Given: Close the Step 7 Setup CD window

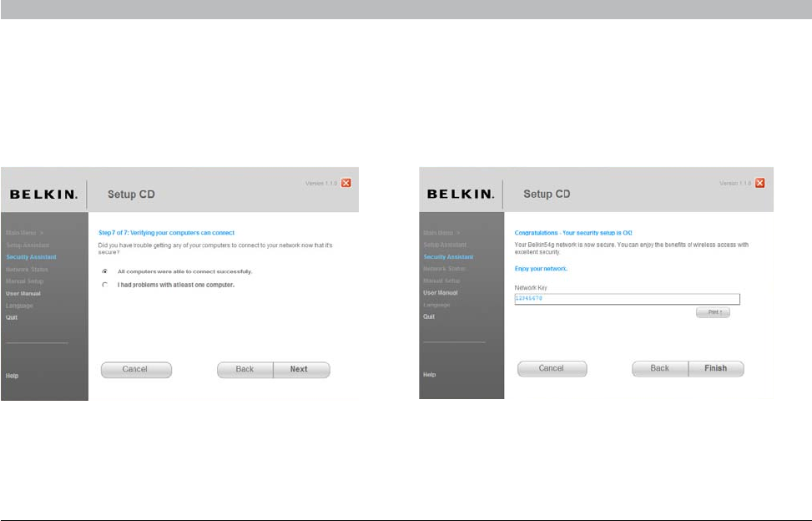Looking at the screenshot, I should tap(346, 183).
